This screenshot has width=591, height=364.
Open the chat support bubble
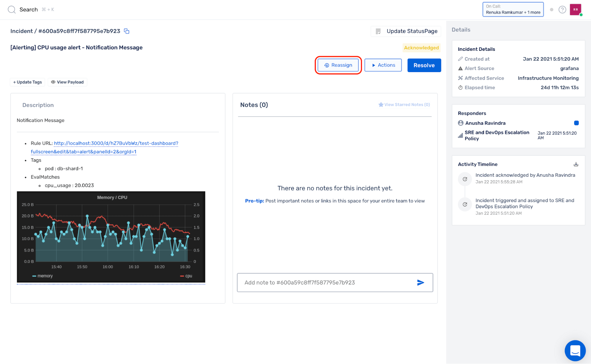click(575, 351)
